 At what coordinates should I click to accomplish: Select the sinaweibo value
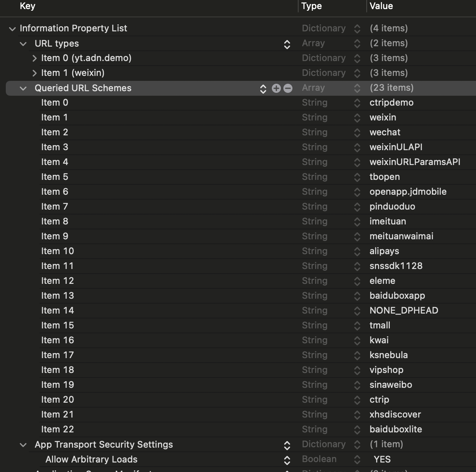[x=391, y=385]
